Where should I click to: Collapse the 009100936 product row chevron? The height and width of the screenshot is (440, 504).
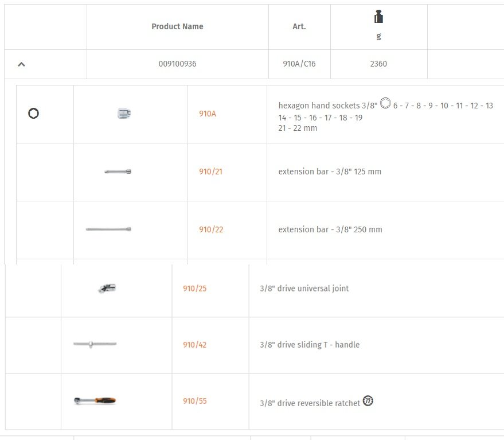tap(21, 64)
